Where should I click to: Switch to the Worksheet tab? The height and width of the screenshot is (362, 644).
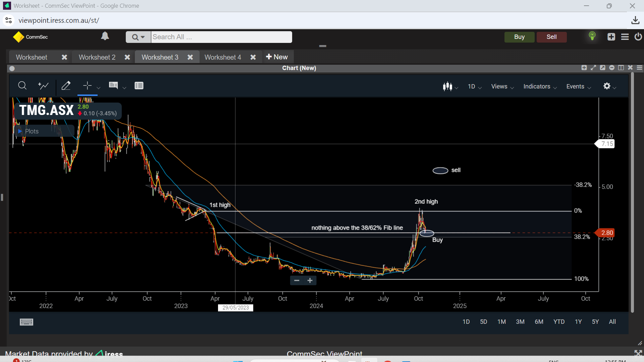32,57
